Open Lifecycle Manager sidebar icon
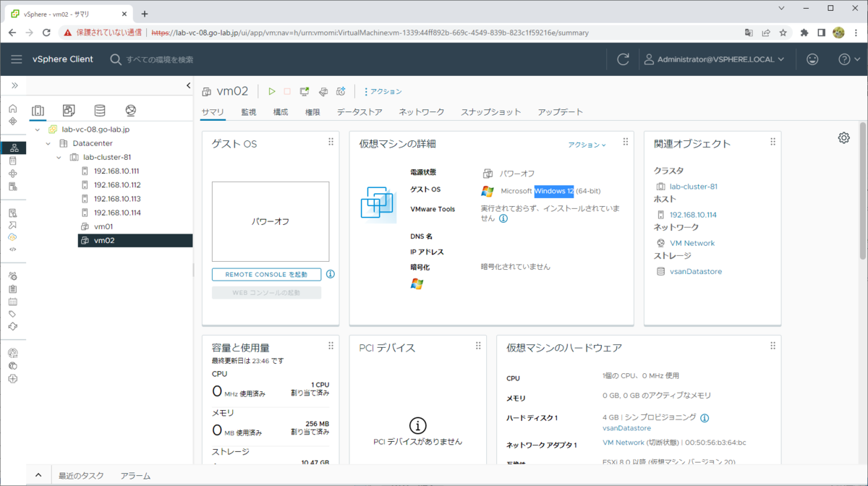 tap(13, 326)
